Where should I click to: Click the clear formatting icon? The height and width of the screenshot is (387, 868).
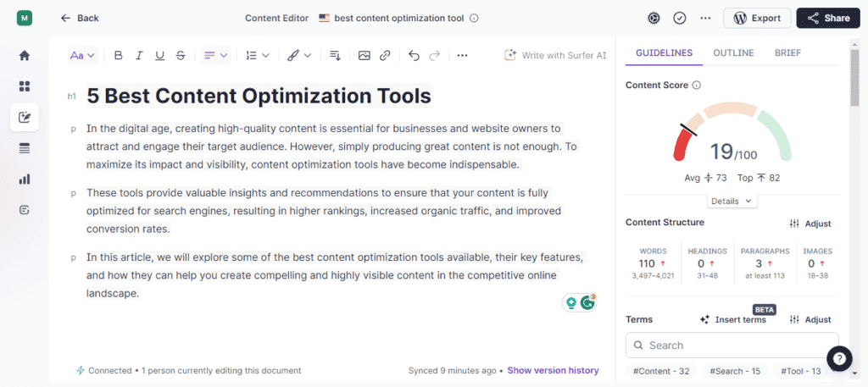335,55
